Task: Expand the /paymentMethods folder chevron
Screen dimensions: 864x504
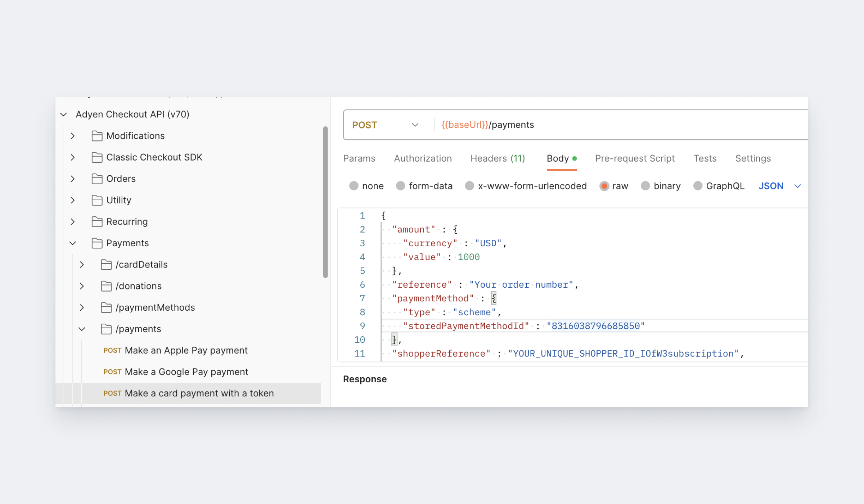Action: [82, 307]
